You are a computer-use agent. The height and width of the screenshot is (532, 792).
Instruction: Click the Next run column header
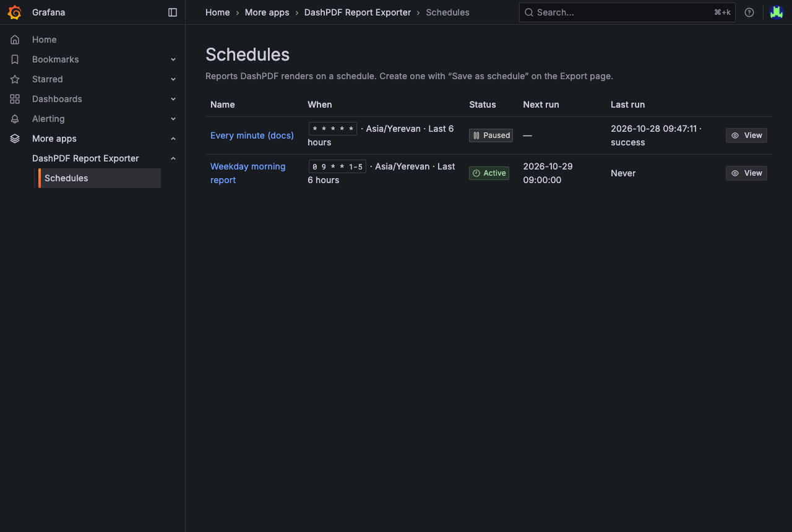(x=541, y=105)
